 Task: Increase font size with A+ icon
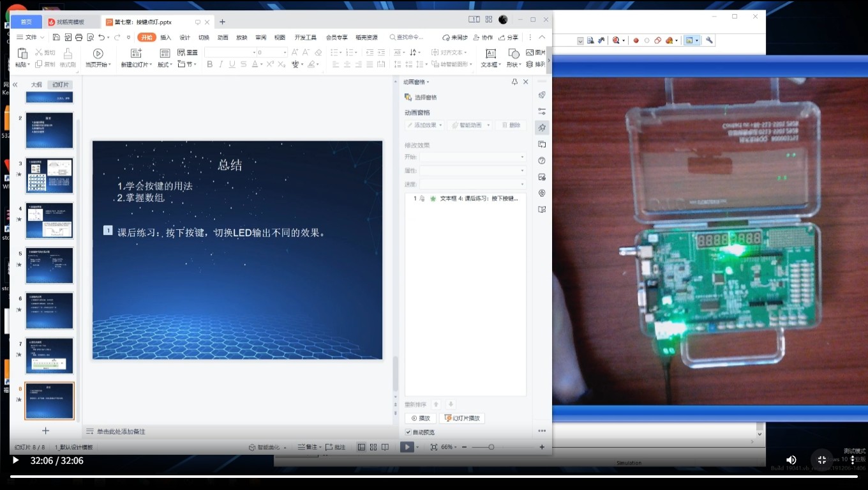295,52
